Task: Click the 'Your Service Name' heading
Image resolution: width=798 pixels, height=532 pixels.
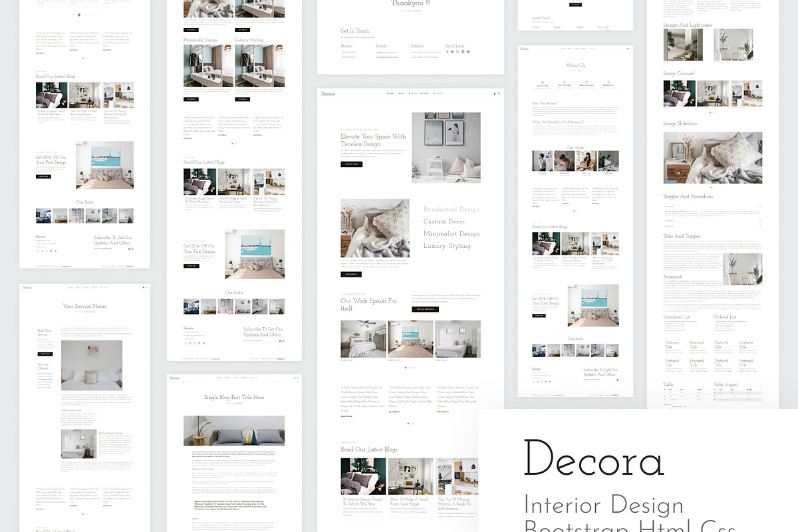Action: [84, 306]
